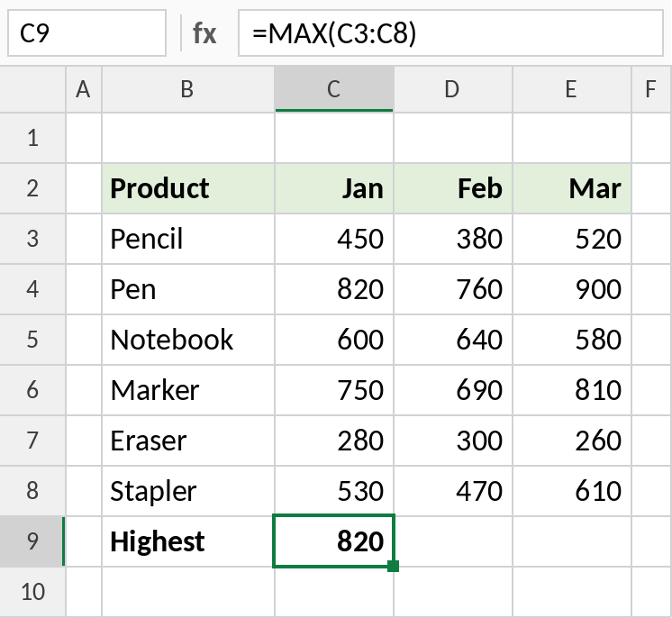
Task: Click the 'Pencil' cell
Action: click(x=188, y=239)
